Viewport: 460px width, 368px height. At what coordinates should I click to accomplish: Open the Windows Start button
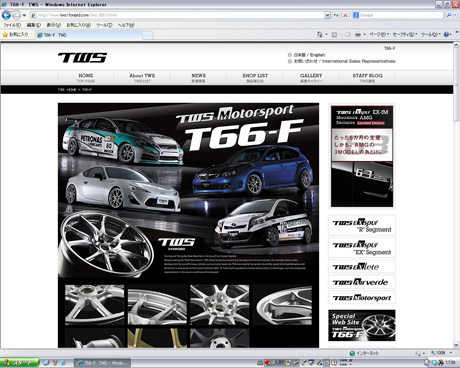19,363
